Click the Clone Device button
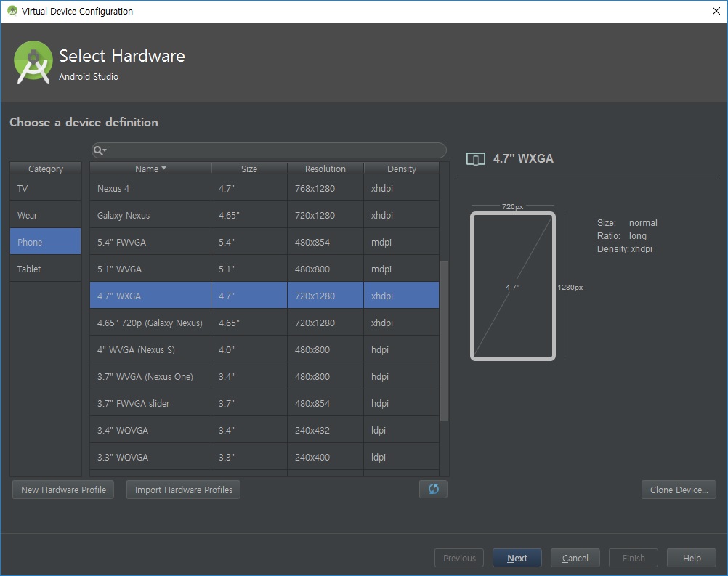728x576 pixels. [x=679, y=490]
